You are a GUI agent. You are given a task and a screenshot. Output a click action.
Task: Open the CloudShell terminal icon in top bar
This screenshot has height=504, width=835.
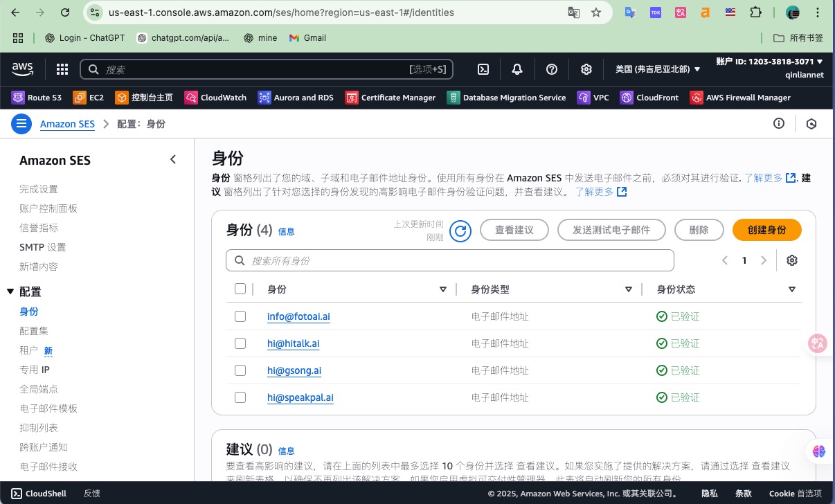(x=484, y=69)
